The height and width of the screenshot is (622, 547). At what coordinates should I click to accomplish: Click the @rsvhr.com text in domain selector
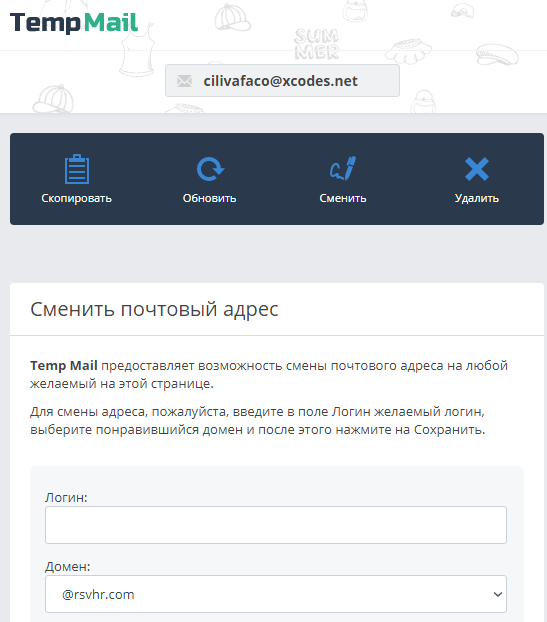click(x=98, y=594)
